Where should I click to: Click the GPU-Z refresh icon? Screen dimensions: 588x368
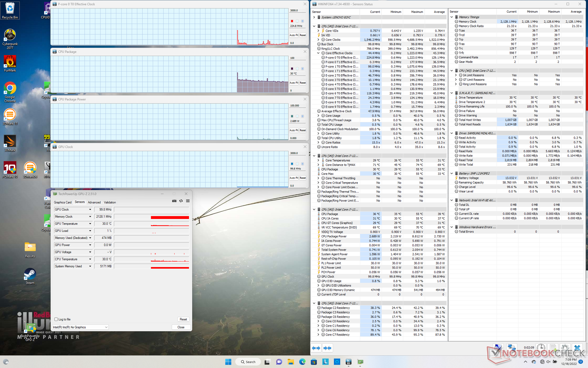181,201
